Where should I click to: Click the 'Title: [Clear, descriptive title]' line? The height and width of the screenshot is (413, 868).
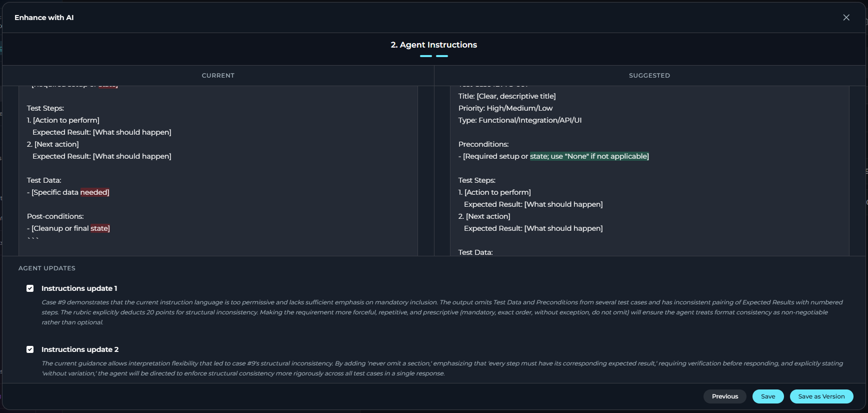(x=507, y=96)
